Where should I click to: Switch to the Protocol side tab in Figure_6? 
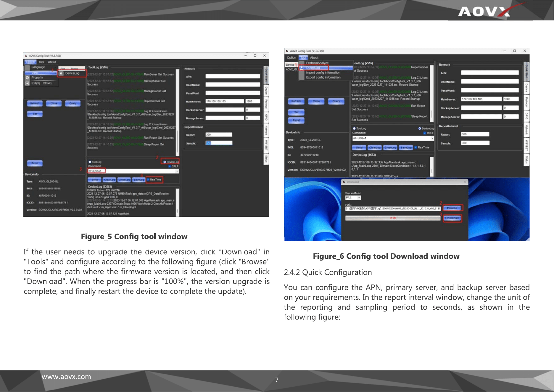[x=526, y=102]
